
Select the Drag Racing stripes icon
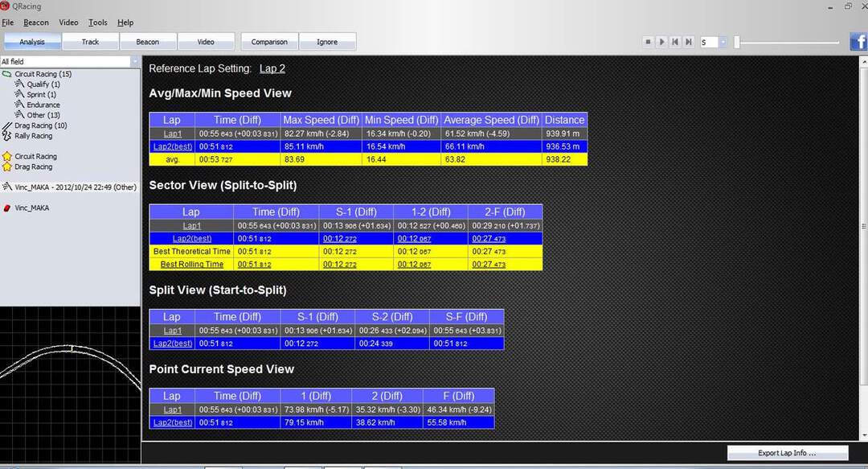click(7, 125)
